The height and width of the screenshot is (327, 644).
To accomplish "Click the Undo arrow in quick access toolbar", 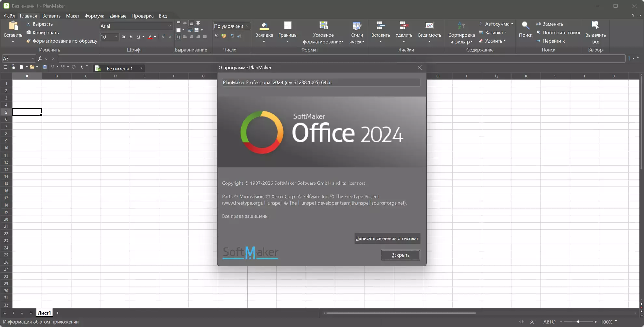I will coord(52,67).
